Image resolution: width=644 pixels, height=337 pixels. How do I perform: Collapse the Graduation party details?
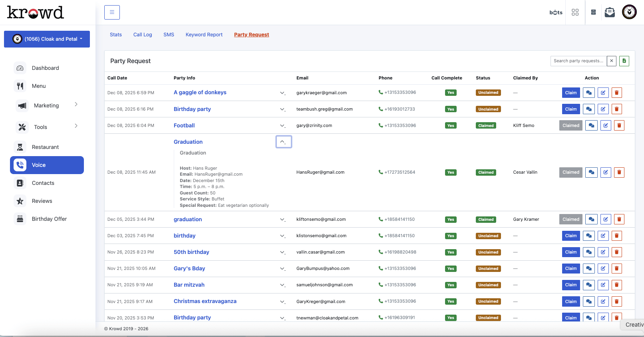point(283,142)
